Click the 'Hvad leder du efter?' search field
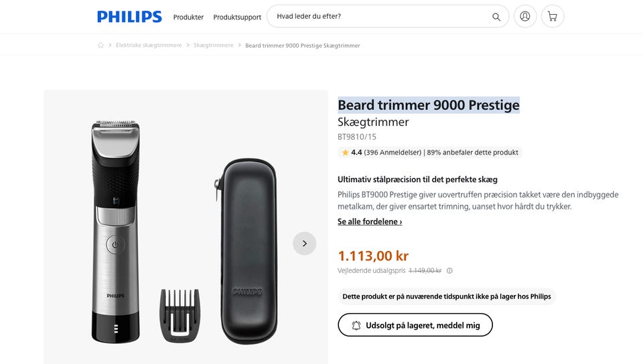This screenshot has width=643, height=364. coord(378,17)
